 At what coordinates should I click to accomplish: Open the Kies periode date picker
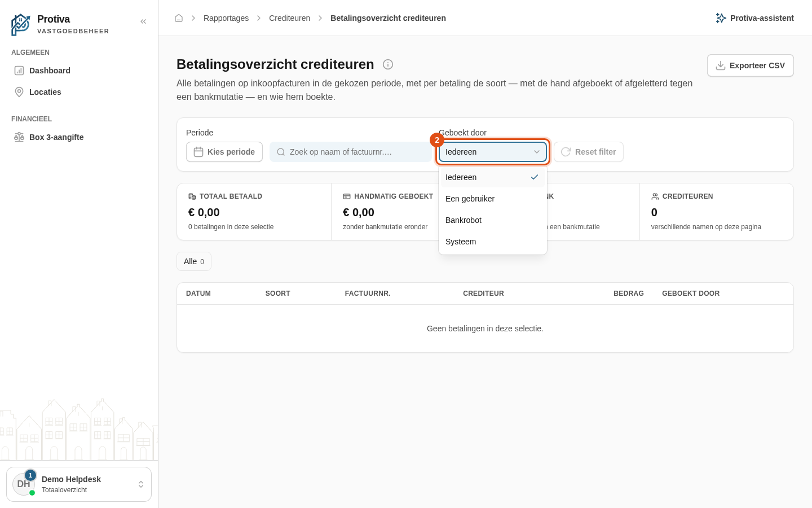[x=224, y=152]
